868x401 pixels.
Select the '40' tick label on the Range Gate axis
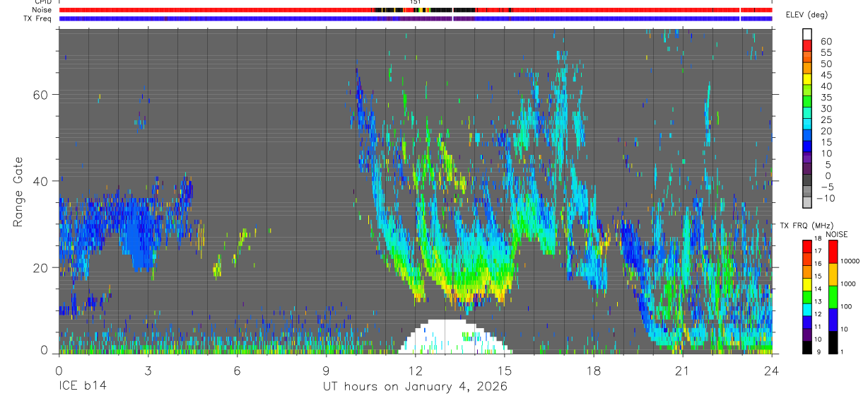pos(40,181)
